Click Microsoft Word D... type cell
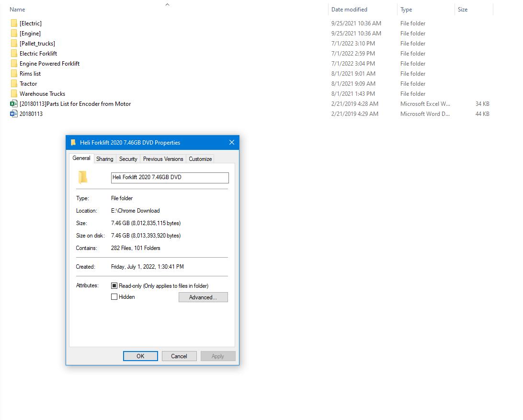The width and height of the screenshot is (523, 420). point(425,114)
